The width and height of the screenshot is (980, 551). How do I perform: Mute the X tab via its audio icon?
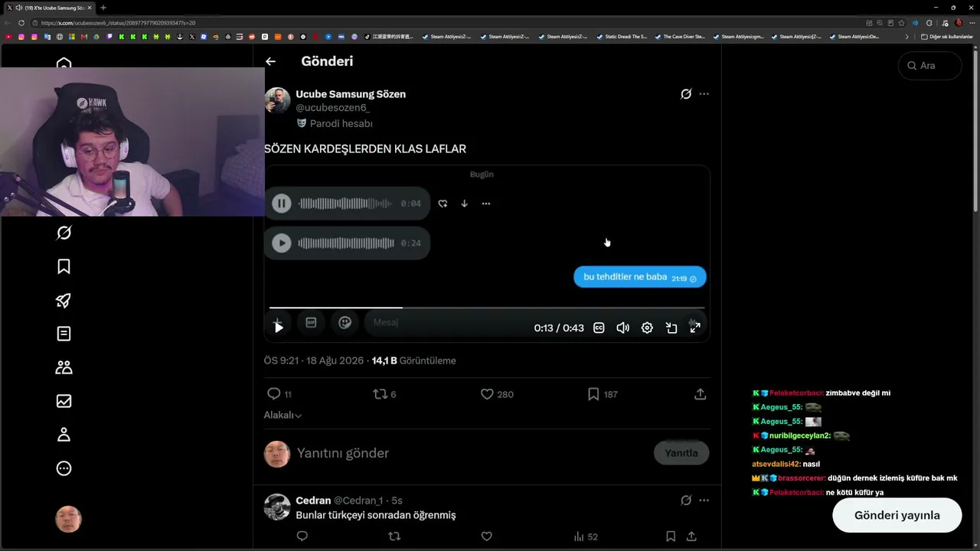click(18, 8)
